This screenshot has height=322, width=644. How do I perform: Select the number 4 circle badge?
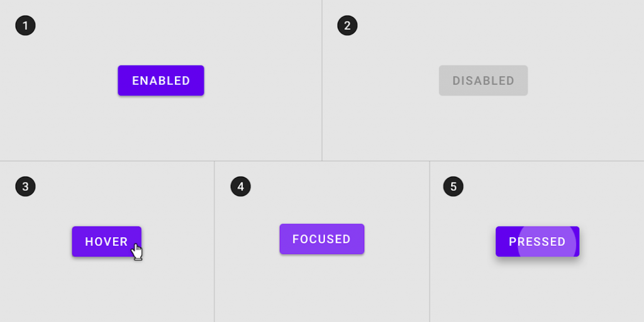(x=241, y=186)
